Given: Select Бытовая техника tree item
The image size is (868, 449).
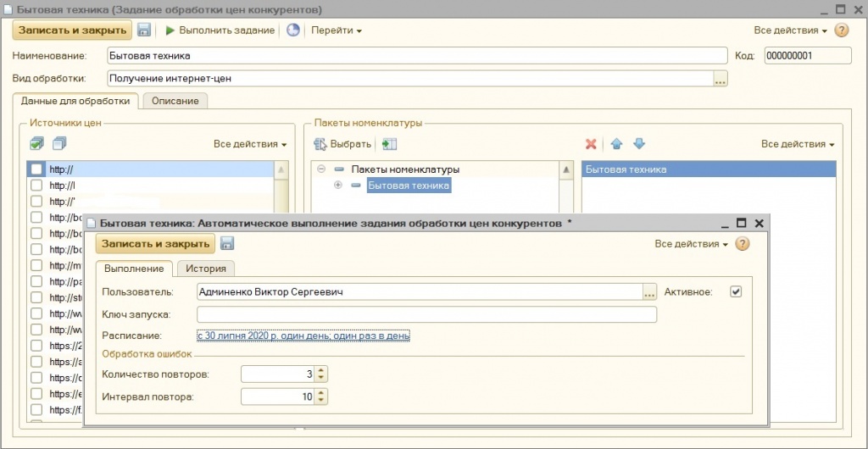Looking at the screenshot, I should tap(409, 186).
